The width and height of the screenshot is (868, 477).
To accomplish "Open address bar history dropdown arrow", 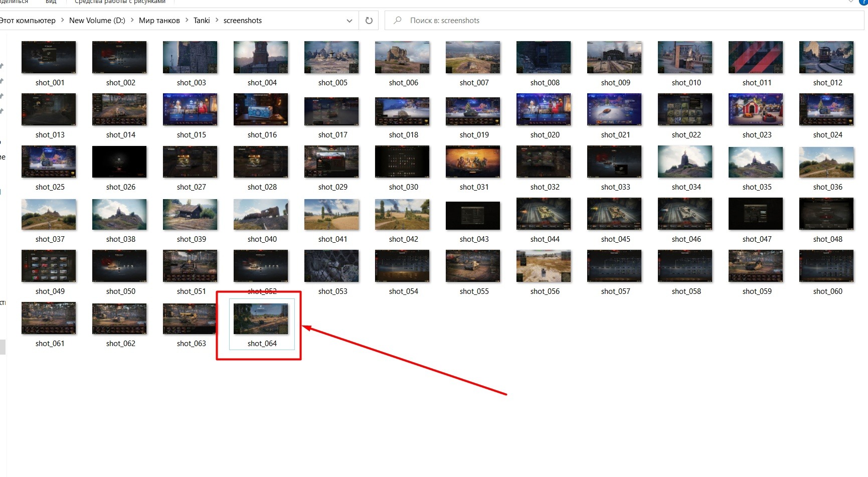I will tap(349, 21).
